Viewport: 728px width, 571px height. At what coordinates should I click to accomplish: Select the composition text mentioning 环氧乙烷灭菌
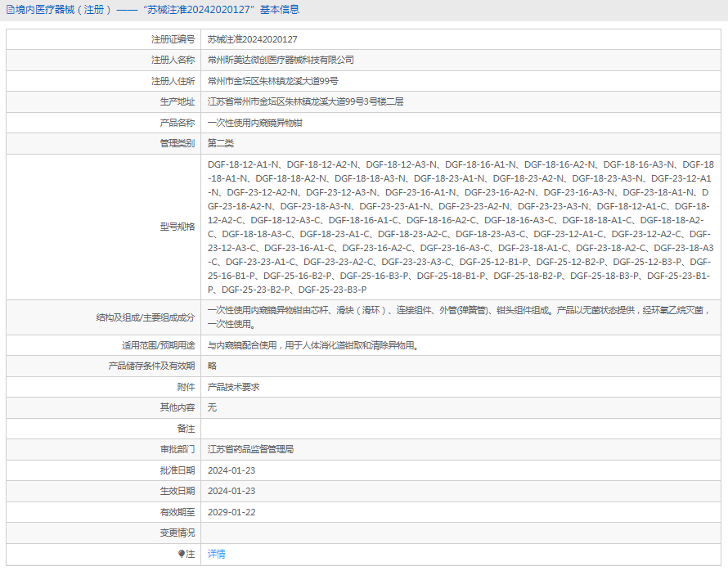click(x=460, y=317)
